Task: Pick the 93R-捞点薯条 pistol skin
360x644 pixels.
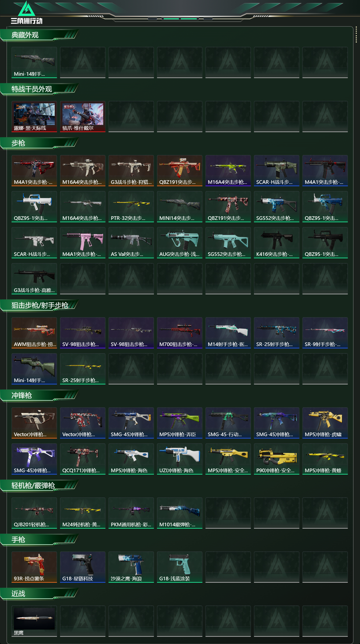Action: click(x=34, y=567)
